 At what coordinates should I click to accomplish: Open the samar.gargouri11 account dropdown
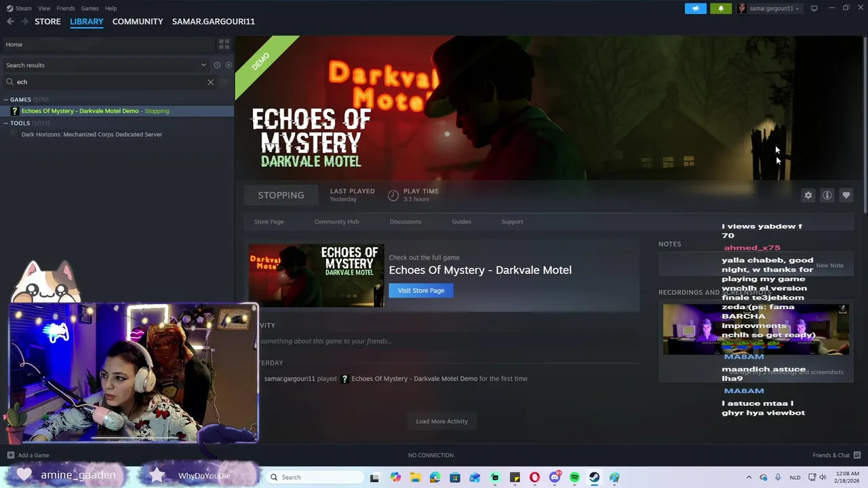tap(770, 8)
